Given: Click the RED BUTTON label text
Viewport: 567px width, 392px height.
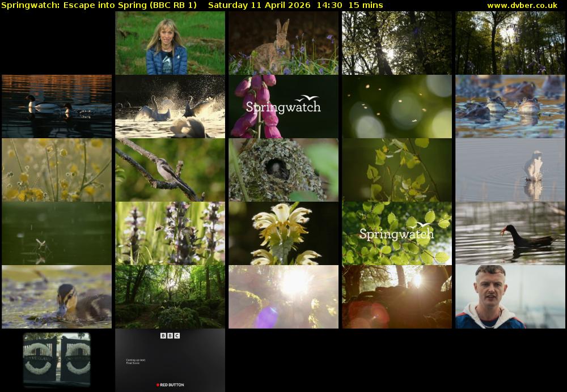Looking at the screenshot, I should click(x=172, y=384).
